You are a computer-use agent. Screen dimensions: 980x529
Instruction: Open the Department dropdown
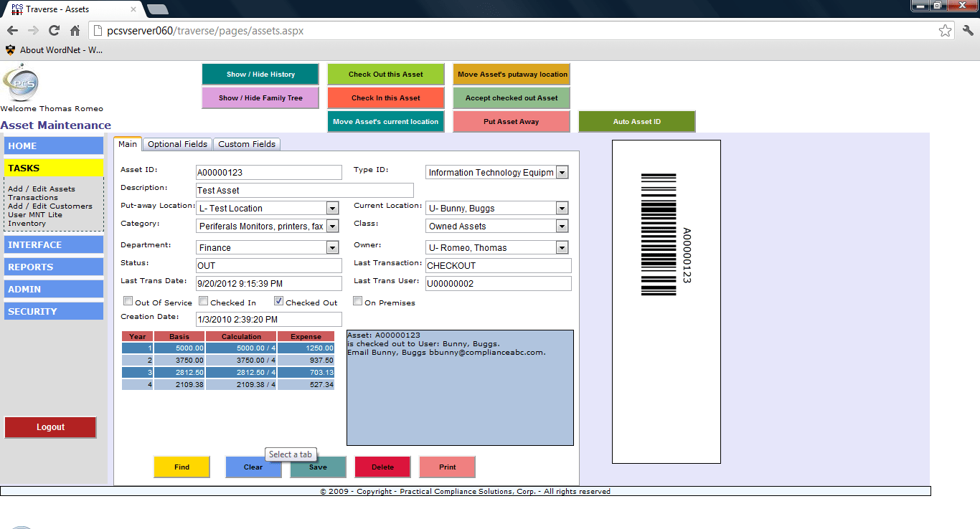331,247
